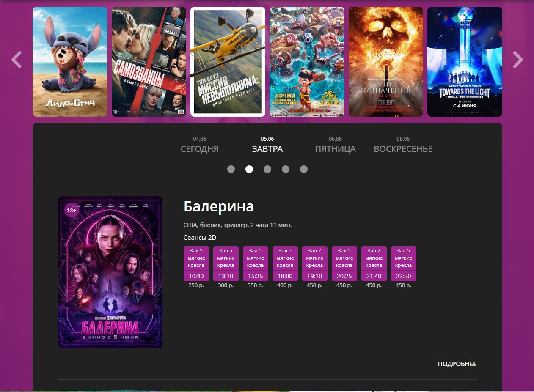Select the fourth date pagination dot

286,169
